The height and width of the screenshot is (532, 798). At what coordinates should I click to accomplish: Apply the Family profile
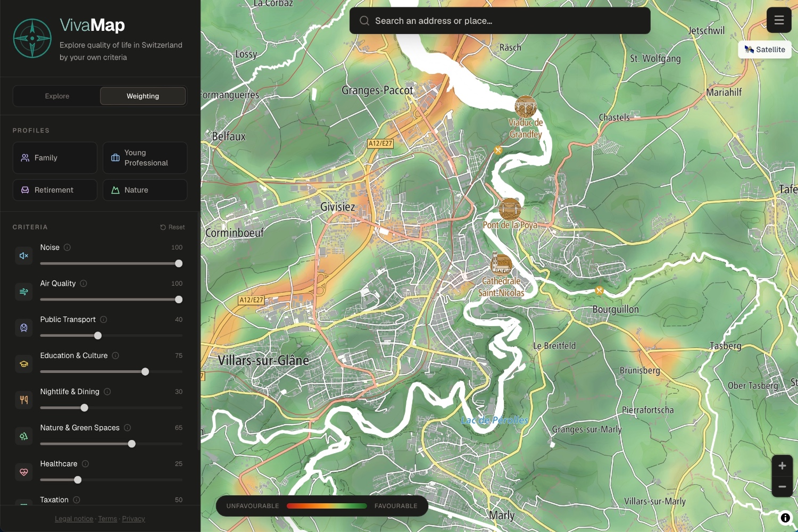tap(55, 157)
